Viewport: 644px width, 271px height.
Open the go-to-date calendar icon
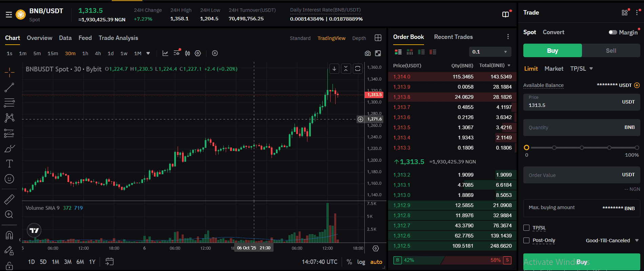point(109,262)
